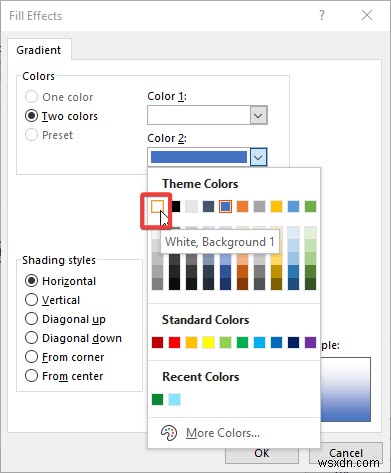Image resolution: width=391 pixels, height=473 pixels.
Task: Pick the light blue theme color swatch
Action: tap(293, 206)
